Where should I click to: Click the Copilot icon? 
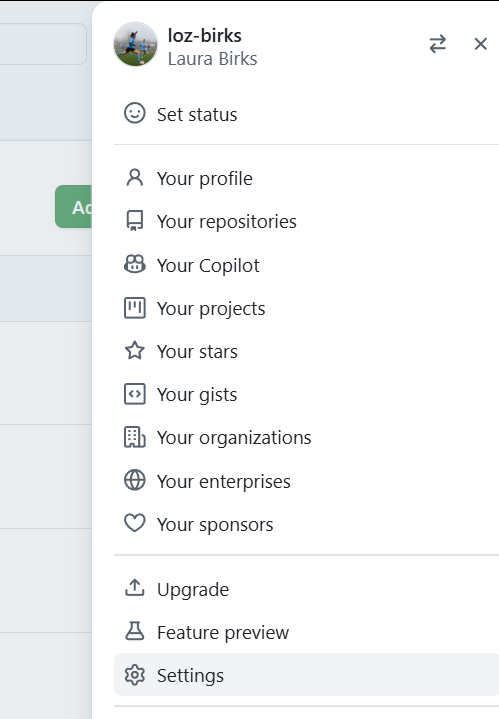135,265
